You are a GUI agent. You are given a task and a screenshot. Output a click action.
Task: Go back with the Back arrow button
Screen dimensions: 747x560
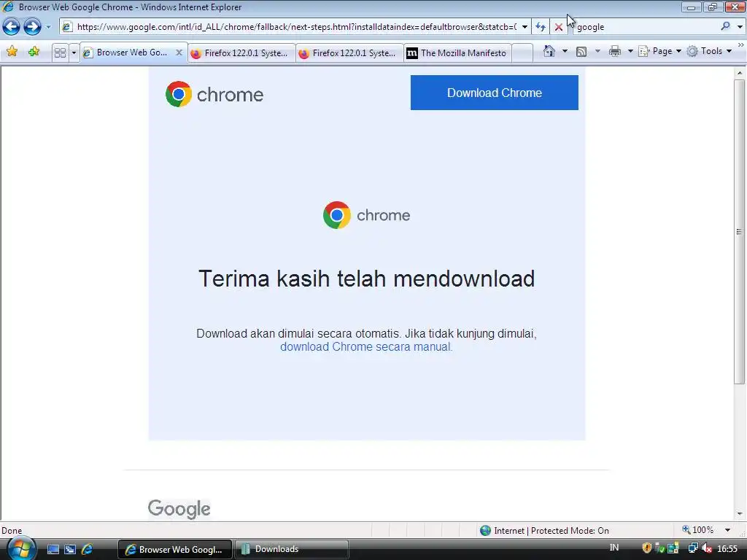[x=12, y=27]
